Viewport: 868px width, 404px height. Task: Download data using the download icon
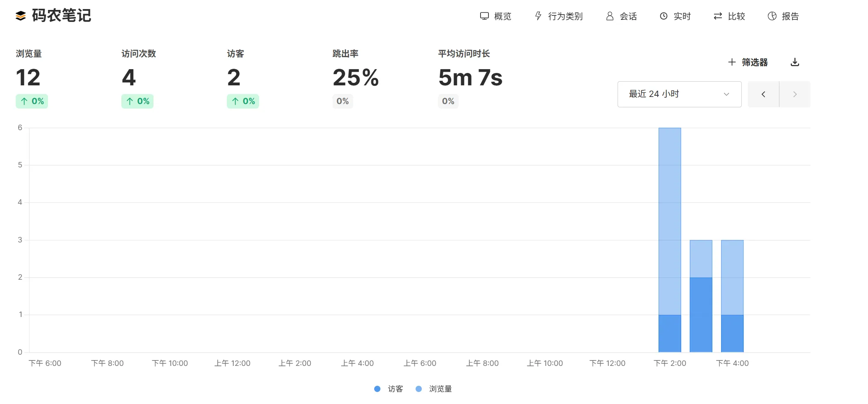click(795, 62)
